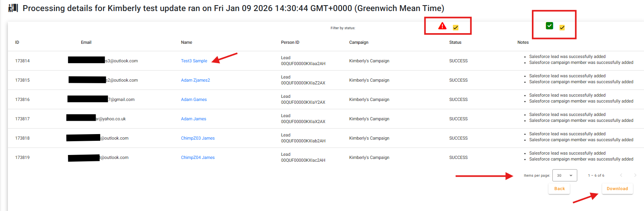644x211 pixels.
Task: Open the Test3 Sample lead link
Action: 194,61
